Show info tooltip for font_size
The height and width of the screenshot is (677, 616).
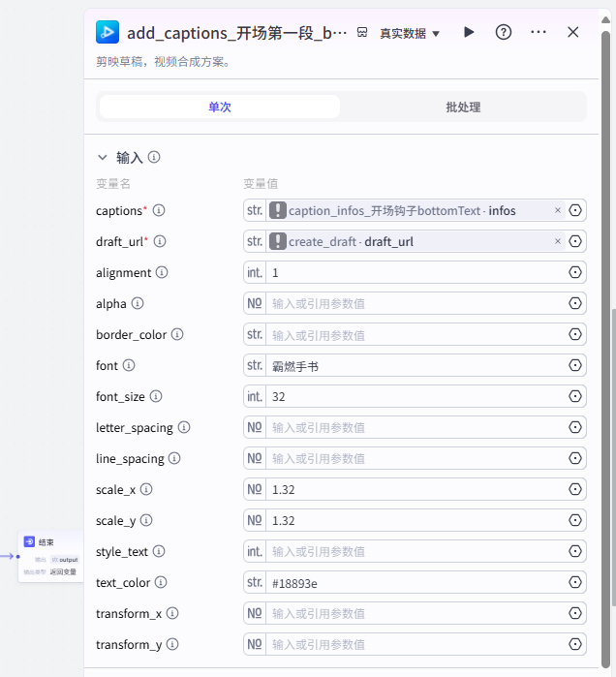156,396
